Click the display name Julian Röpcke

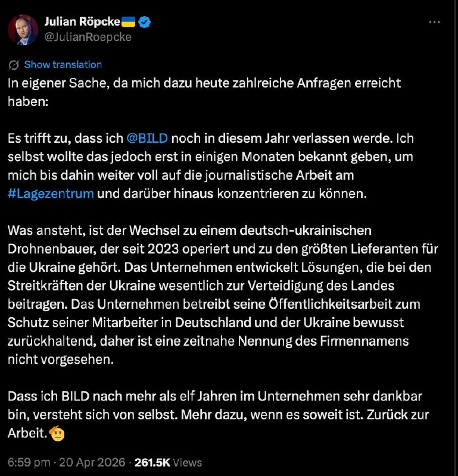(82, 23)
